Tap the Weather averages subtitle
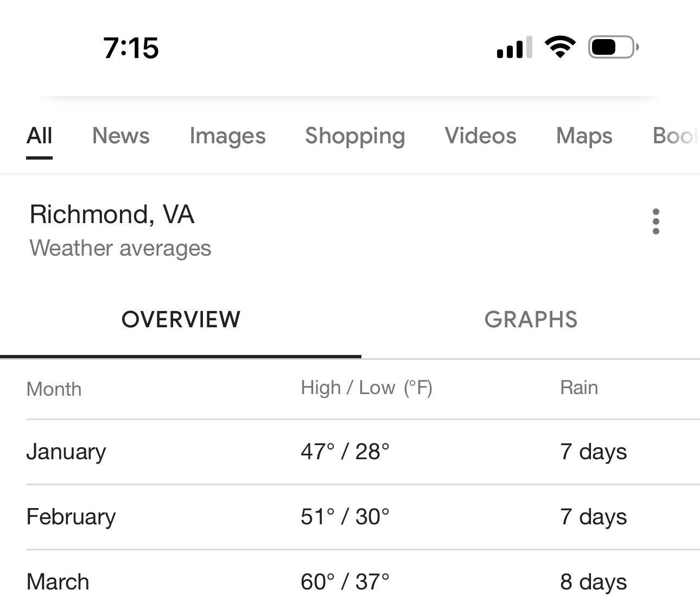This screenshot has width=700, height=609. click(120, 248)
